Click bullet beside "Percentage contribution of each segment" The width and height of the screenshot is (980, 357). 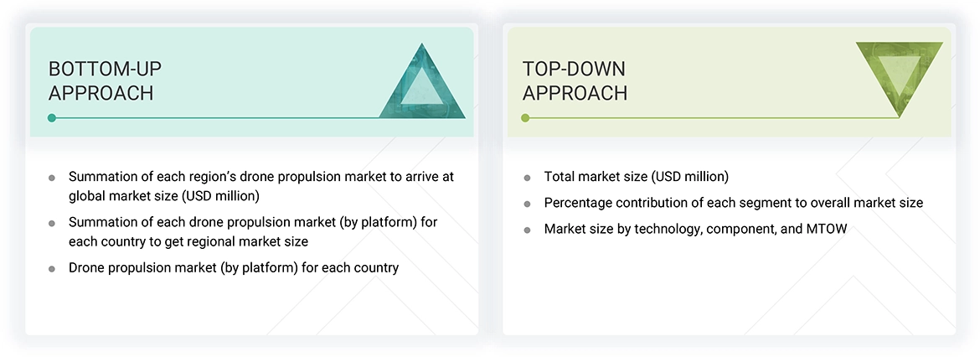[x=527, y=204]
